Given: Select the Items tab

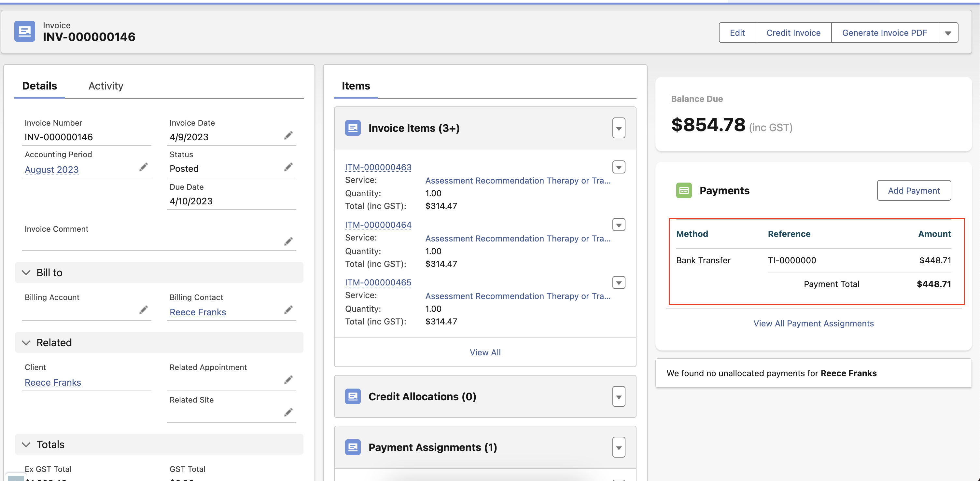Looking at the screenshot, I should [x=355, y=86].
